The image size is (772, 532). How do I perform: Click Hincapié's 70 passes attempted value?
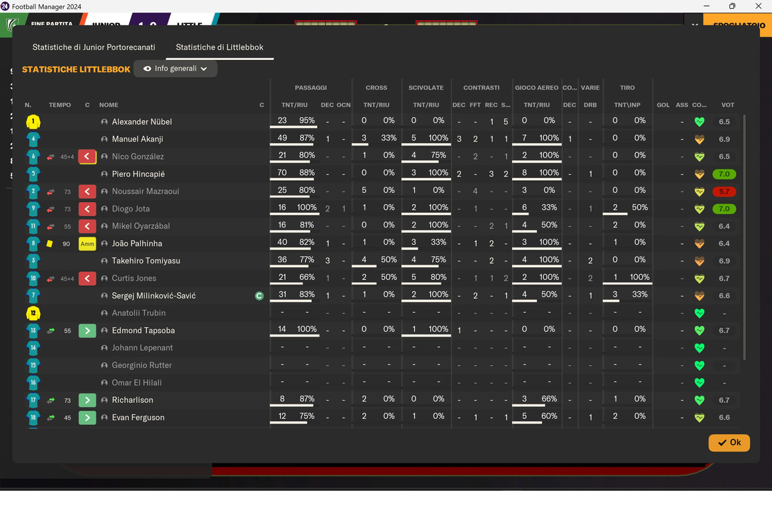click(282, 172)
